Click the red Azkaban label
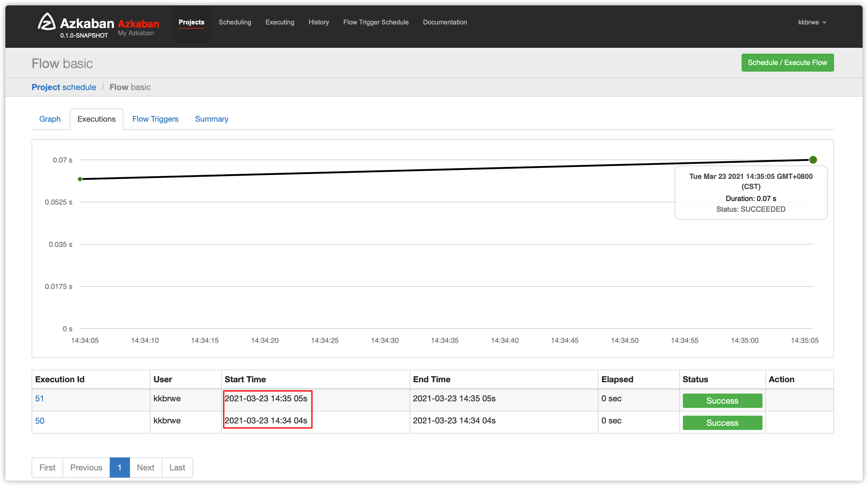 click(139, 24)
